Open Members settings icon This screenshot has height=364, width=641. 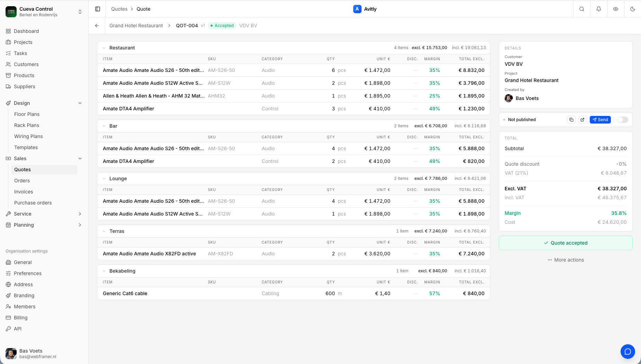point(8,307)
